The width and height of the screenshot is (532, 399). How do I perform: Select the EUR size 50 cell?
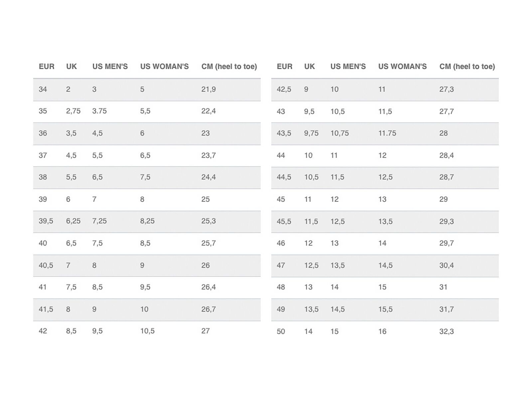coord(281,332)
